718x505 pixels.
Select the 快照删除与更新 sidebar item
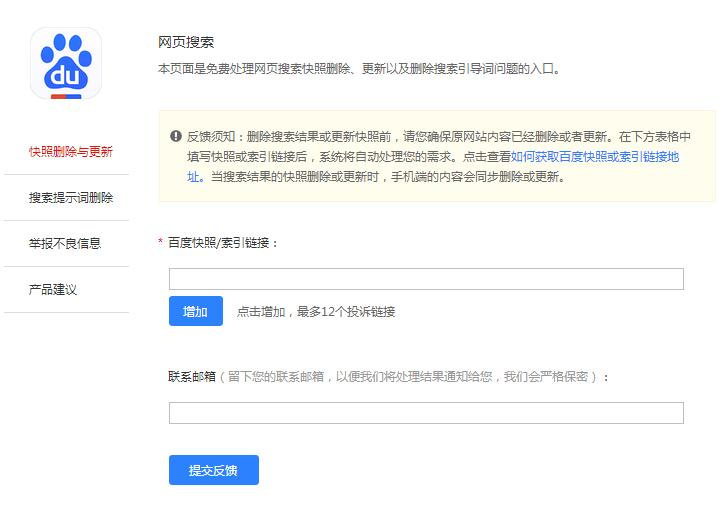click(x=70, y=152)
